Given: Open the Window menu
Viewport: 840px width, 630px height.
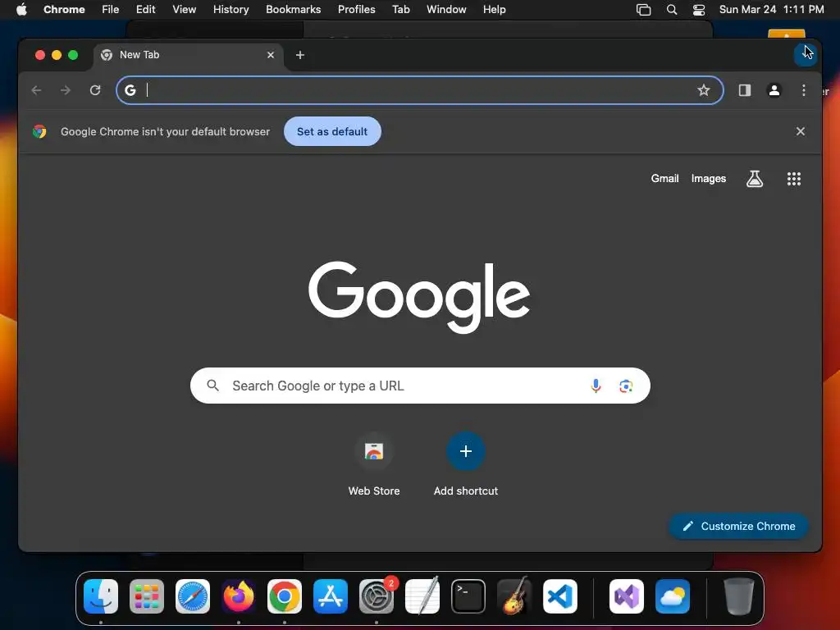Looking at the screenshot, I should click(446, 9).
